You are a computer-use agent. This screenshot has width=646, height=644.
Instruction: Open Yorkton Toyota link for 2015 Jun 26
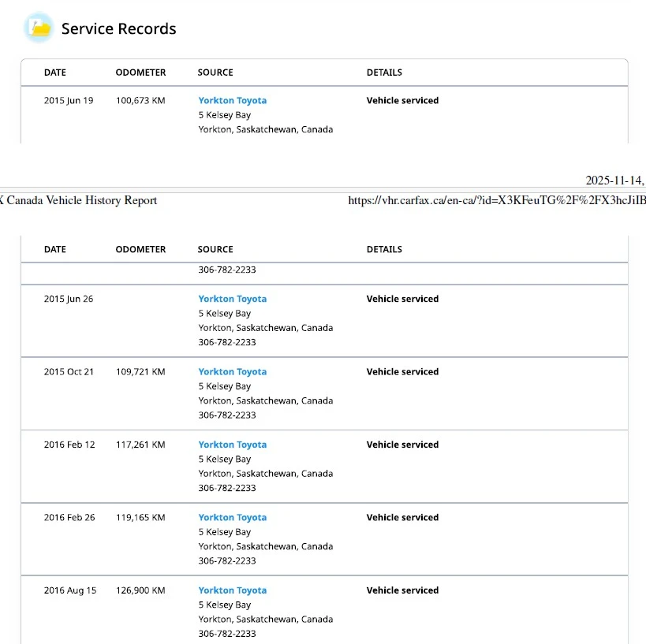click(233, 299)
